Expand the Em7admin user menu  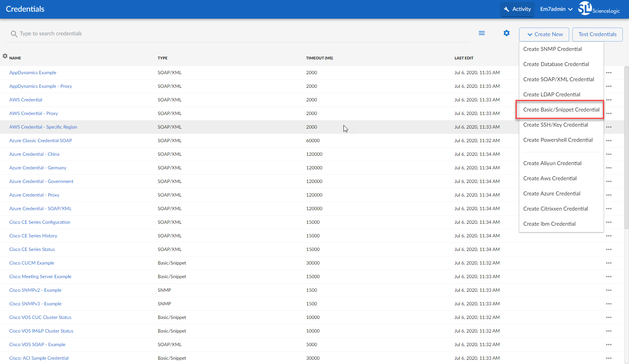556,9
